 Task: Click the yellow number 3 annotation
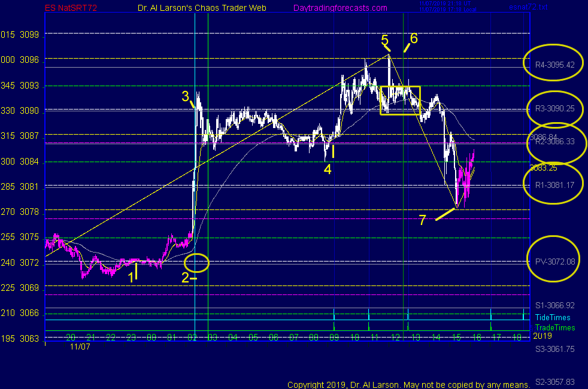pos(186,96)
